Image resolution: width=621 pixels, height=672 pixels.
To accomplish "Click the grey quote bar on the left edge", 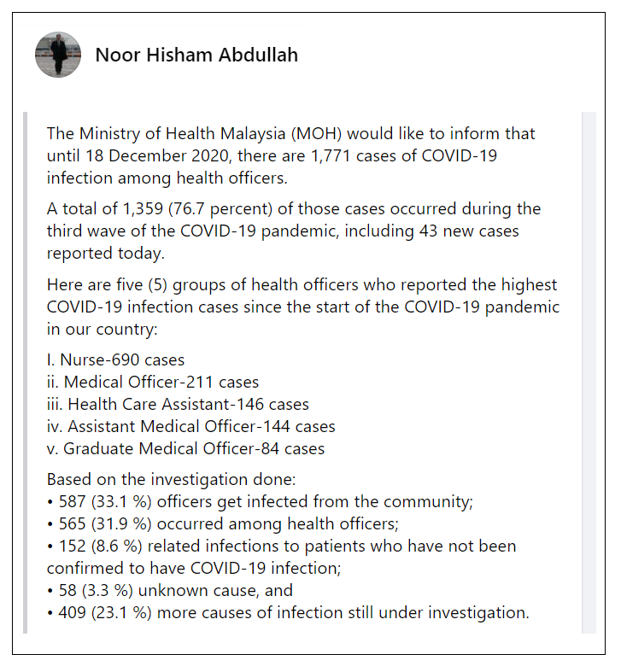I will 26,372.
